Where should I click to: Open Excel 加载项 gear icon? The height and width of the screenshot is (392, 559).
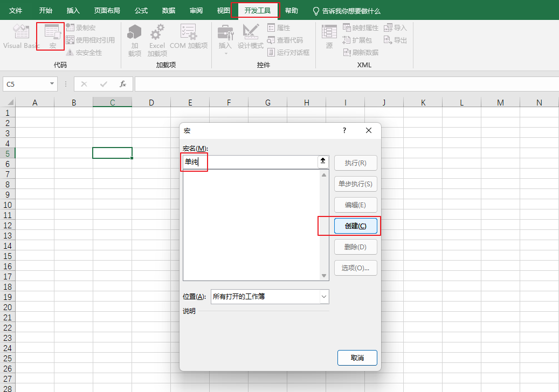[x=157, y=33]
